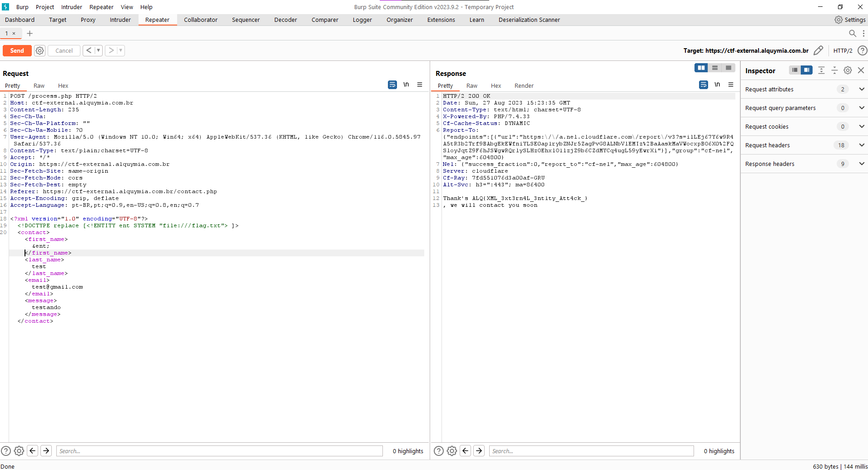Open response search settings gear
Viewport: 868px width, 470px height.
452,451
